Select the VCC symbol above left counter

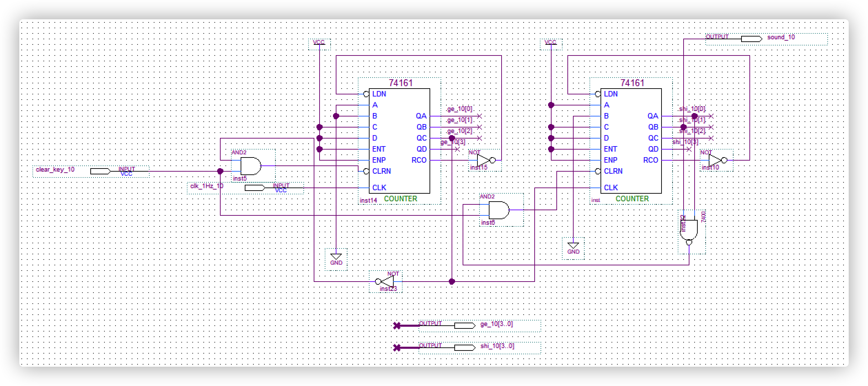coord(319,43)
